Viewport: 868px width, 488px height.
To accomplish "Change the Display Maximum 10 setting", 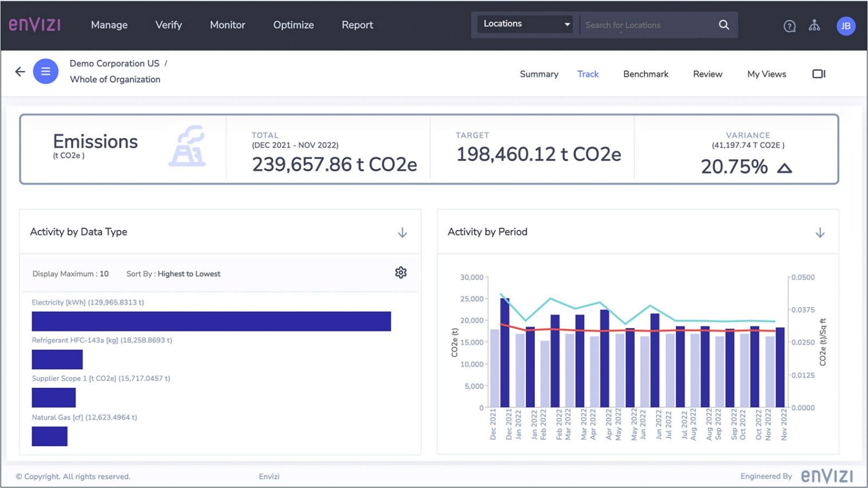I will (x=71, y=274).
